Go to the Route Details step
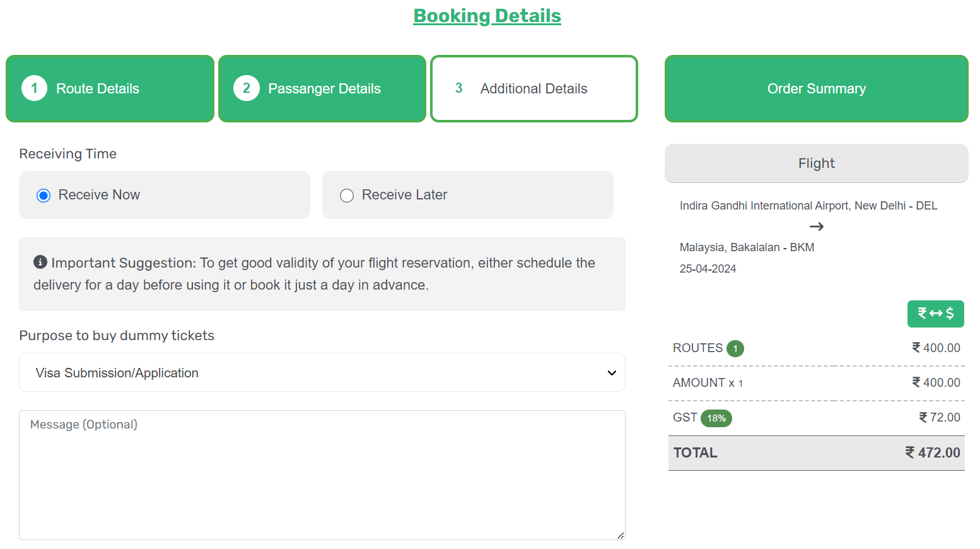The height and width of the screenshot is (549, 980). pos(110,88)
